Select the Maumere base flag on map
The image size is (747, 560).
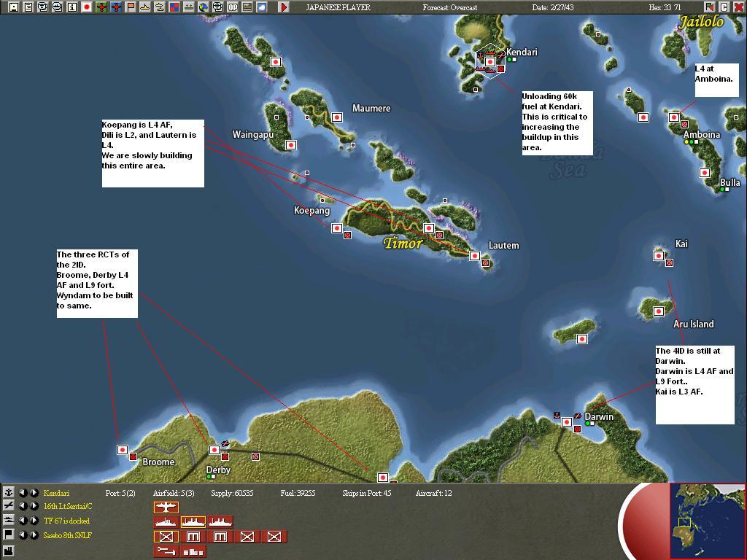pos(337,117)
